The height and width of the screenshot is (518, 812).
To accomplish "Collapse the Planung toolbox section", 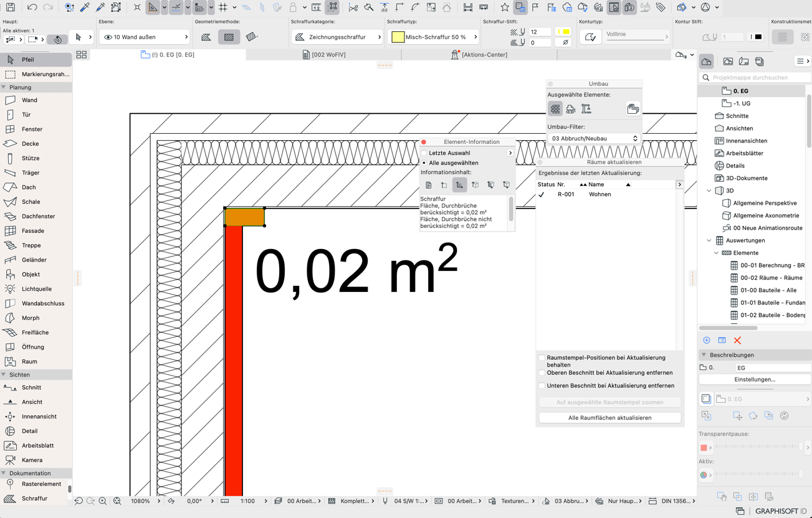I will pos(4,88).
